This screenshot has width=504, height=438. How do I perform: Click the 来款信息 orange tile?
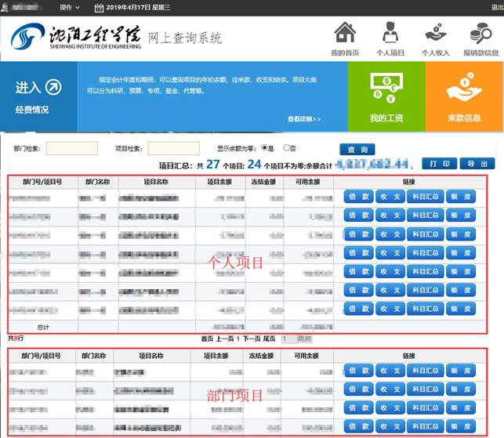pyautogui.click(x=464, y=96)
